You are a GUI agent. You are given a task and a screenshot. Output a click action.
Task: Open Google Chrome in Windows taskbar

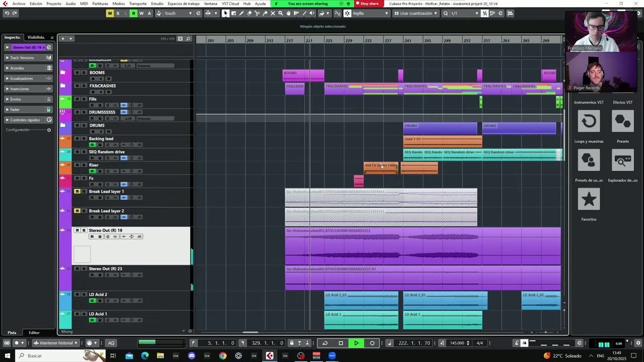[x=223, y=355]
